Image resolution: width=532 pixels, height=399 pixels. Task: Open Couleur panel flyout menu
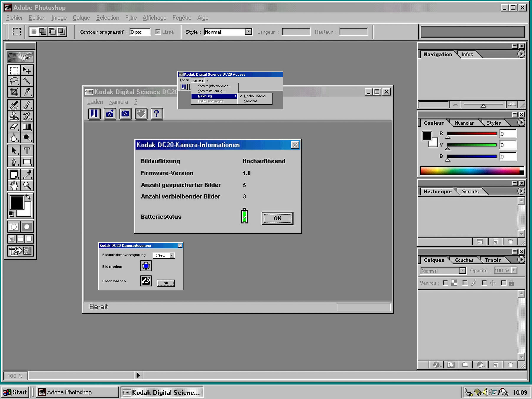[521, 123]
